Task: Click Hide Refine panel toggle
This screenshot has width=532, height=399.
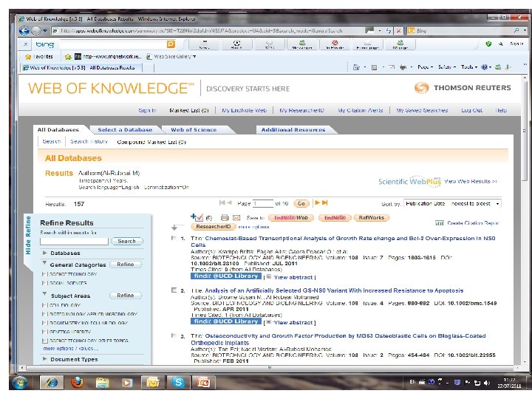Action: [x=28, y=236]
